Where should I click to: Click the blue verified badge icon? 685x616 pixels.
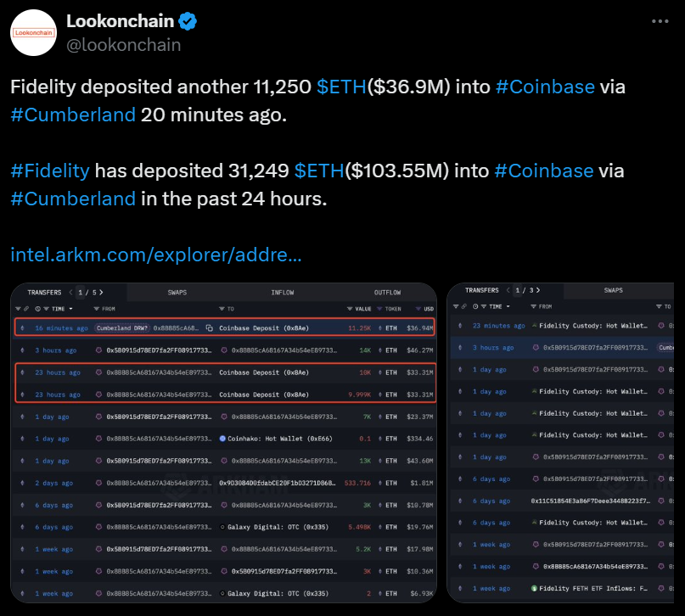188,21
